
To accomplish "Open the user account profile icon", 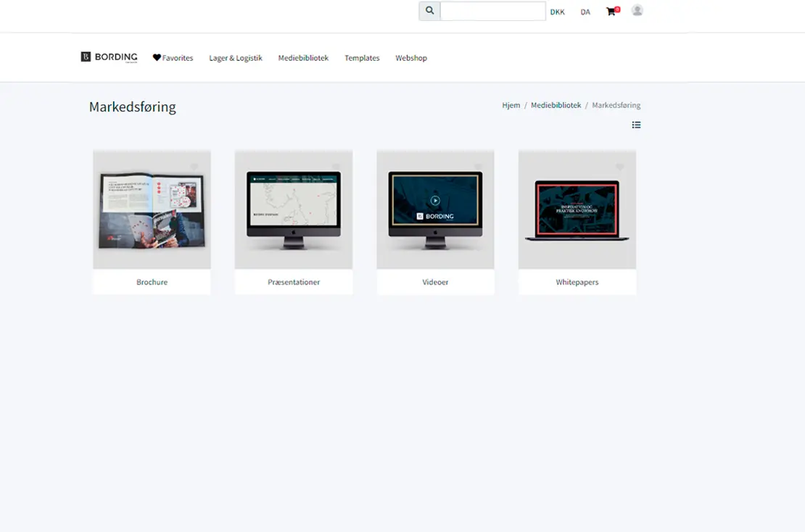I will coord(637,11).
